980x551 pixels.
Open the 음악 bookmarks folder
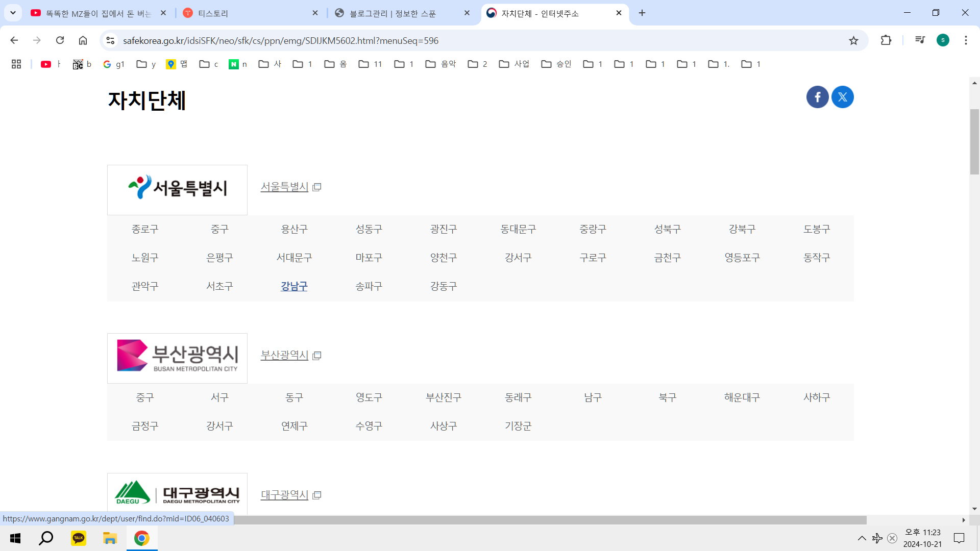point(441,64)
